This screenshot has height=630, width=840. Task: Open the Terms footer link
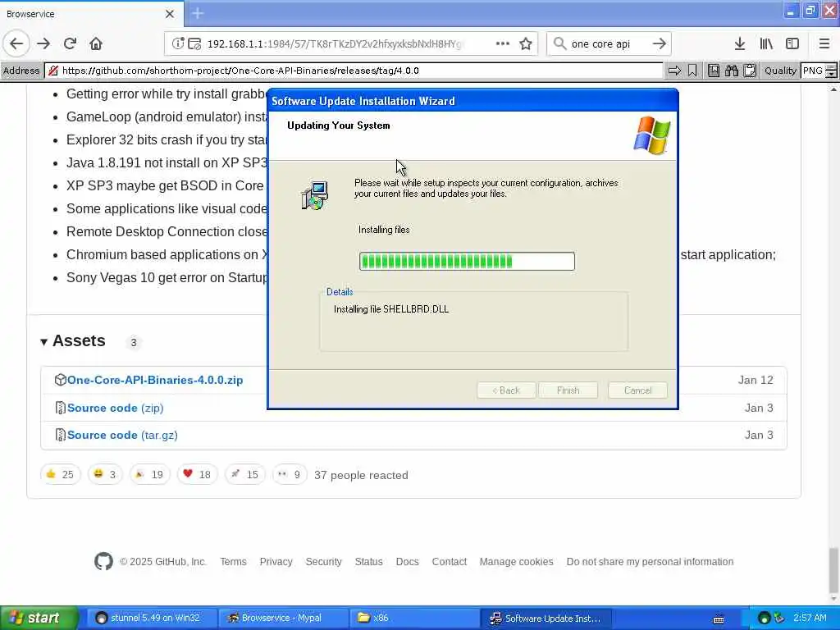pos(233,561)
